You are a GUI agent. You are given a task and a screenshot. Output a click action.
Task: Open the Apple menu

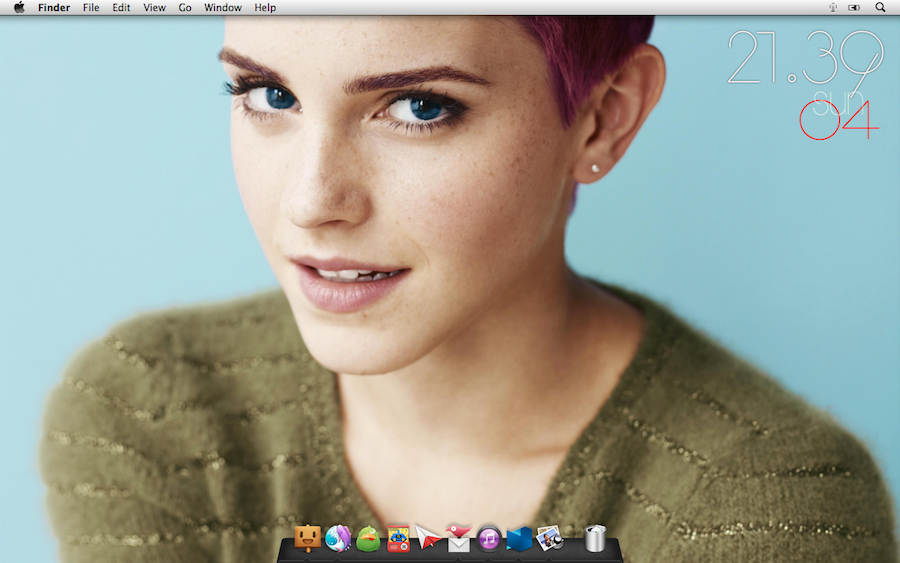click(19, 7)
